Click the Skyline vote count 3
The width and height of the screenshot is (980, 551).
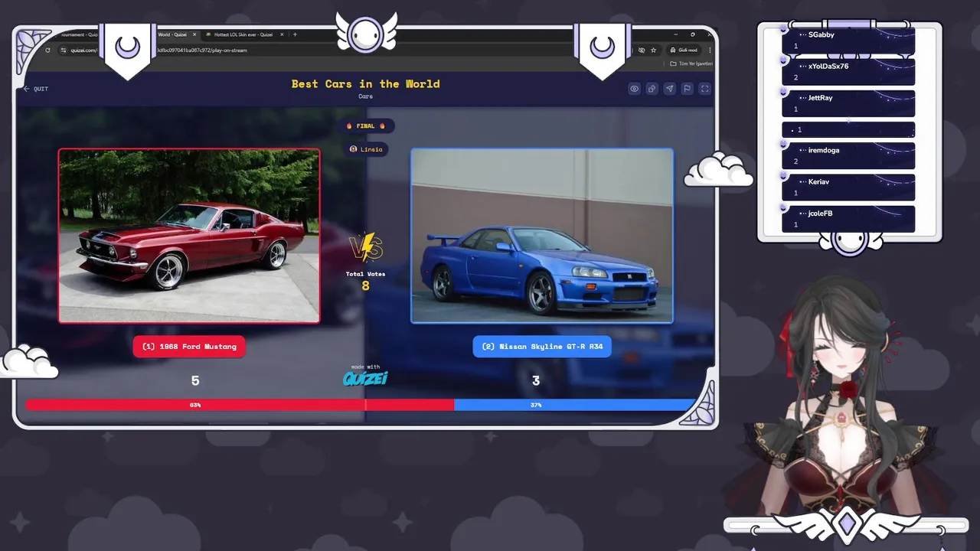point(536,380)
